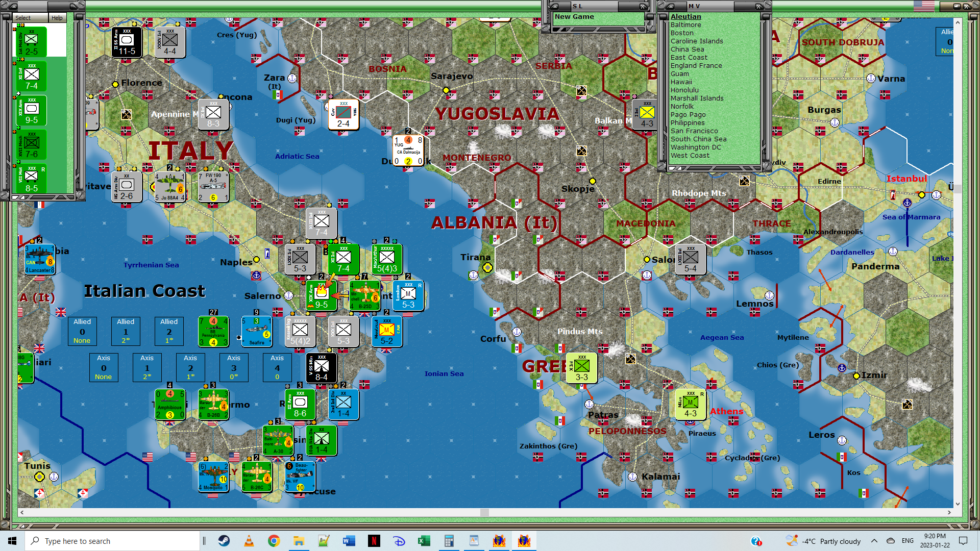This screenshot has width=980, height=551.
Task: Open Steam from the taskbar
Action: pyautogui.click(x=224, y=541)
